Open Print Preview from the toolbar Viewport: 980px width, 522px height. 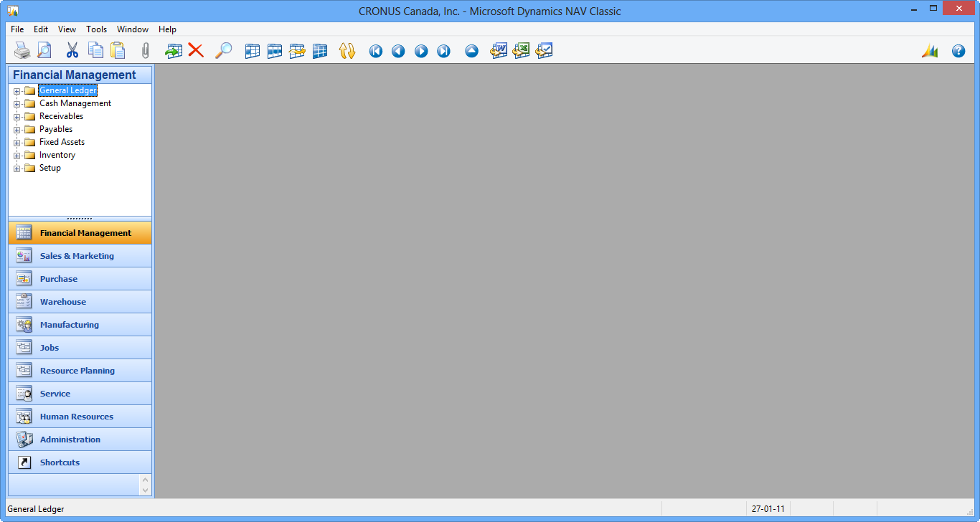point(44,51)
